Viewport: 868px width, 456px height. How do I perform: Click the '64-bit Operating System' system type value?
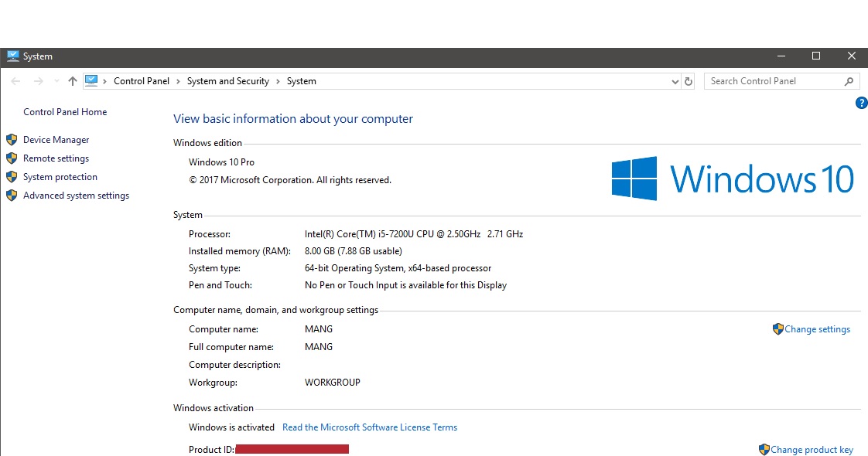coord(398,268)
